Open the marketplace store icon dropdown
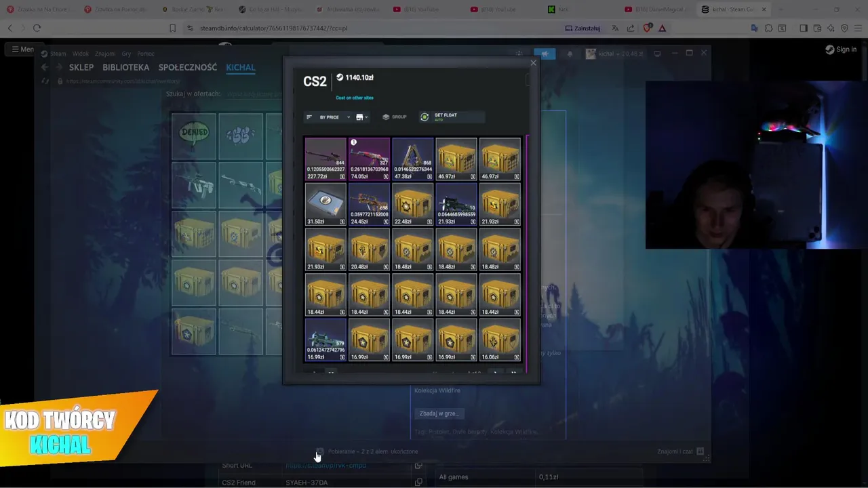Screen dimensions: 868x488 click(361, 117)
